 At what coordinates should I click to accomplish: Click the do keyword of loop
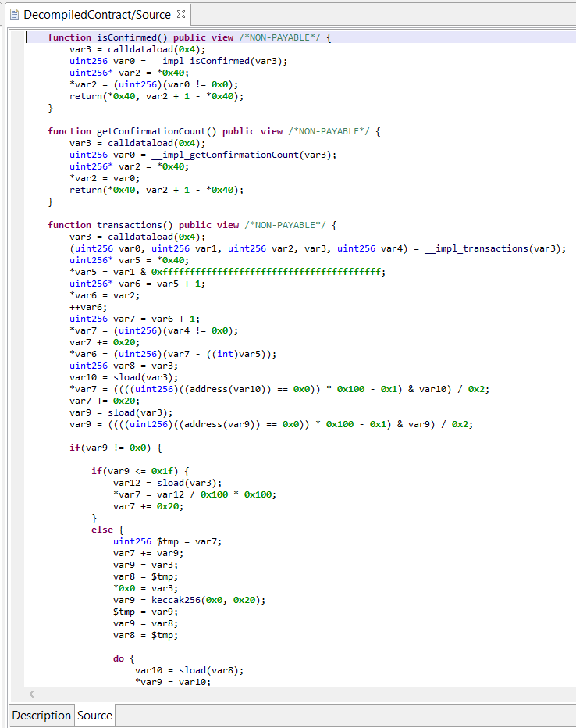point(119,658)
